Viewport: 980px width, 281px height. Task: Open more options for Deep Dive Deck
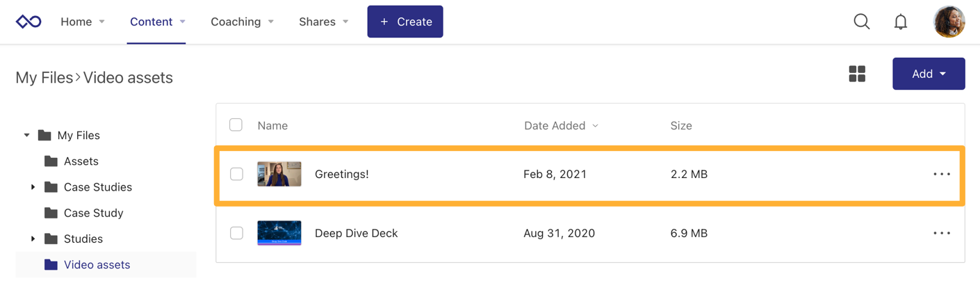pos(941,233)
